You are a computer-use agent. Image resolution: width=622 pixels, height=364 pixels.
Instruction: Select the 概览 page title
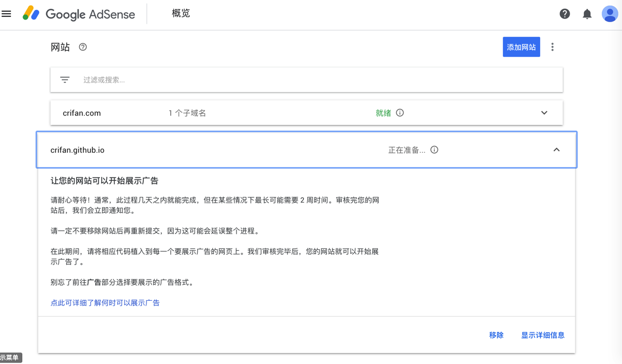tap(181, 14)
